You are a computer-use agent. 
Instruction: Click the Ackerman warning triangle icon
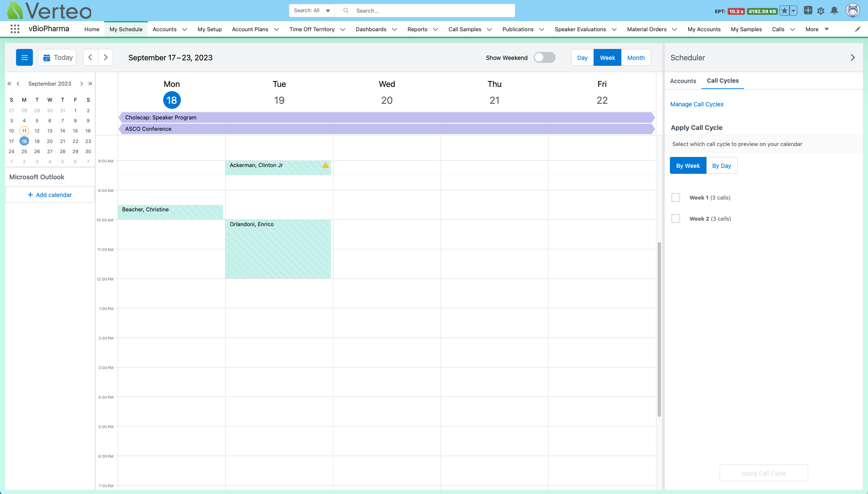coord(325,165)
